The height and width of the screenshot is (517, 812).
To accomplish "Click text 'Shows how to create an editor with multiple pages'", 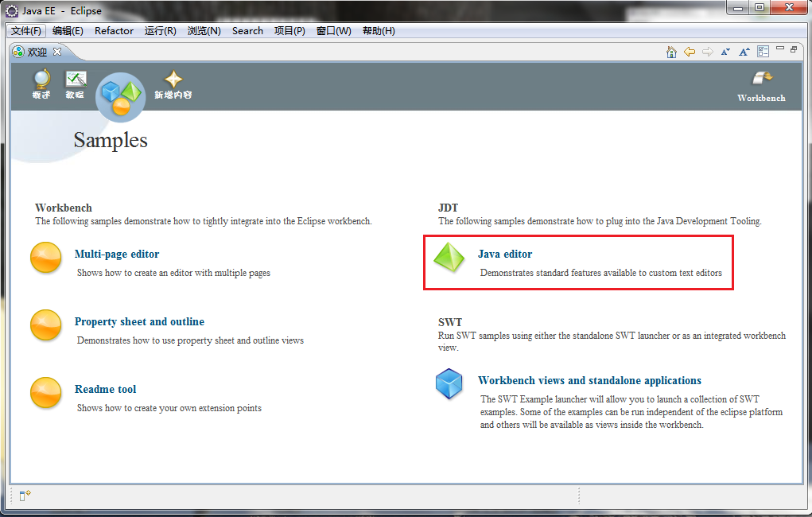I will coord(173,273).
